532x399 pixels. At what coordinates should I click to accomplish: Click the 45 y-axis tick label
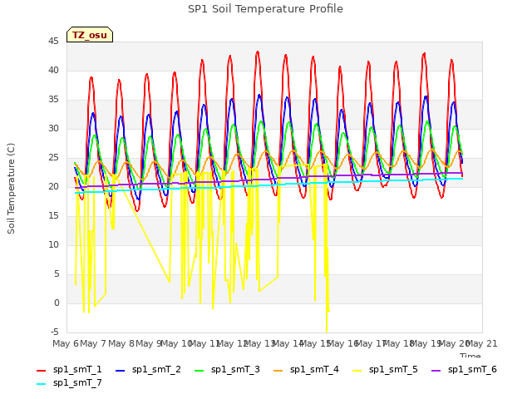pos(53,42)
